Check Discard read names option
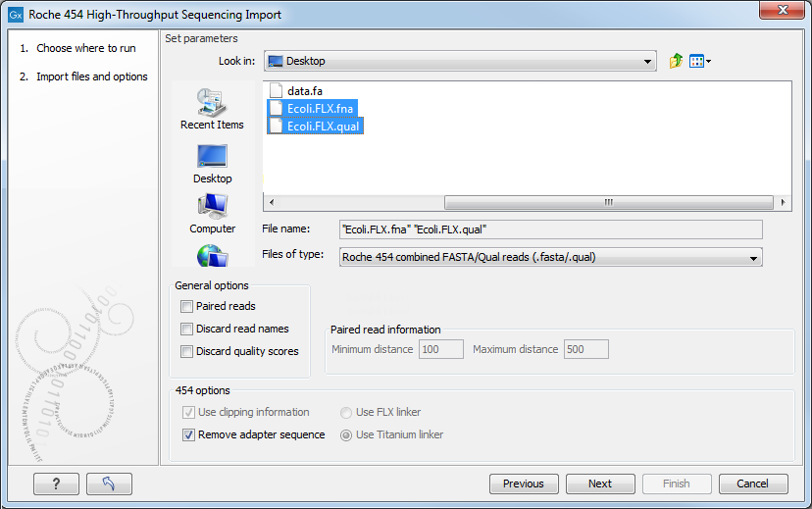Viewport: 812px width, 509px height. tap(187, 329)
